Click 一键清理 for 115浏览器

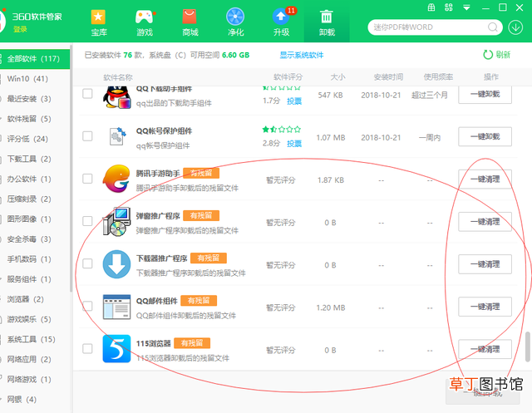click(485, 349)
